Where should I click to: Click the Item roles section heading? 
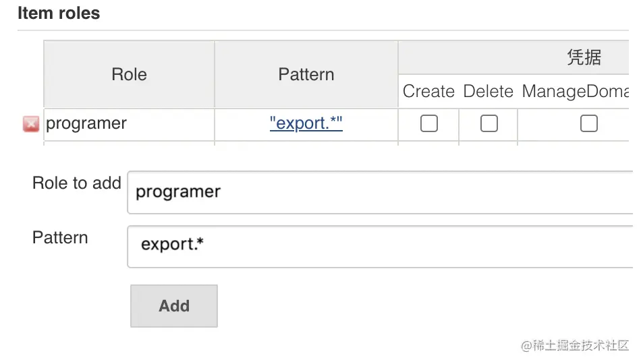click(59, 13)
